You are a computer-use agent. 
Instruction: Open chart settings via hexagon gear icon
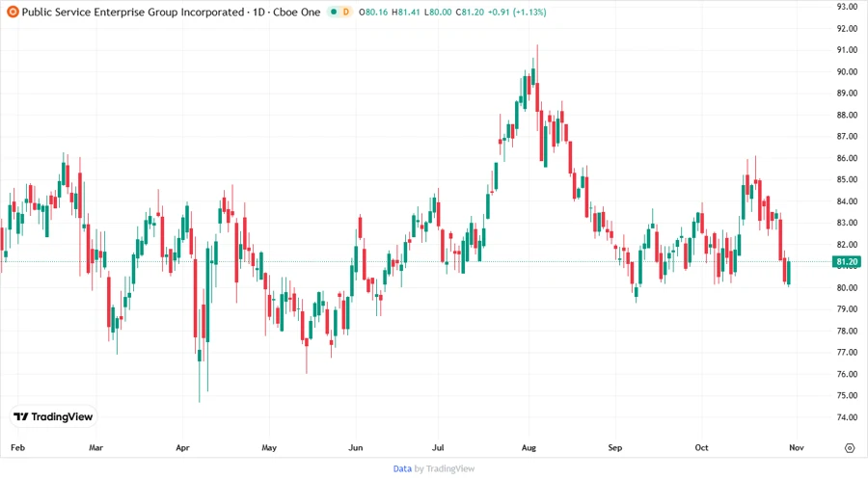pos(850,448)
